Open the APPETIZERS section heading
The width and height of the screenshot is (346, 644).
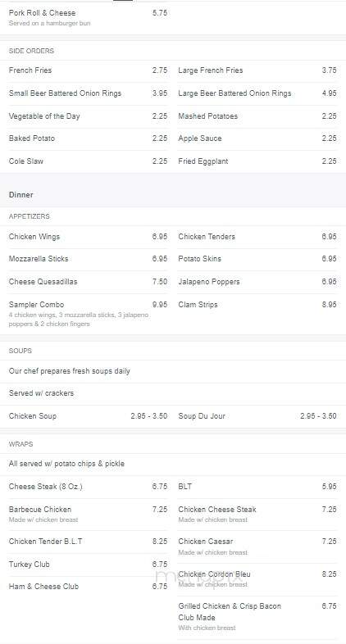coord(30,216)
